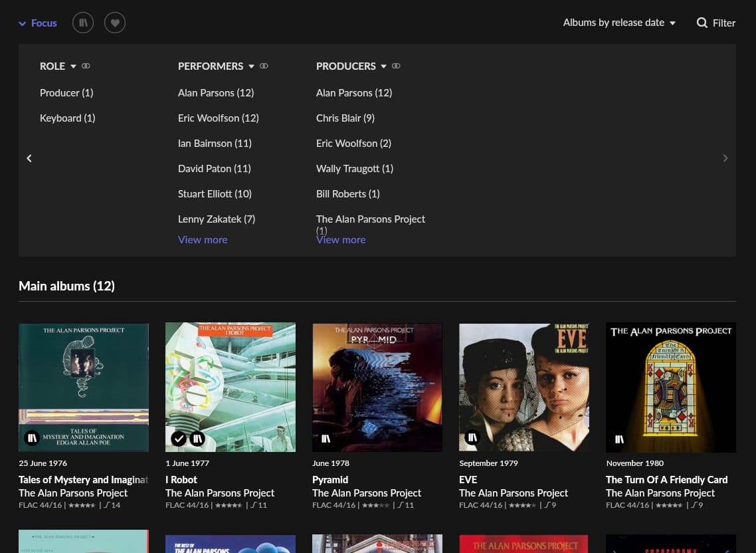Click the Main albums (12) heading
This screenshot has height=553, width=756.
[x=66, y=286]
